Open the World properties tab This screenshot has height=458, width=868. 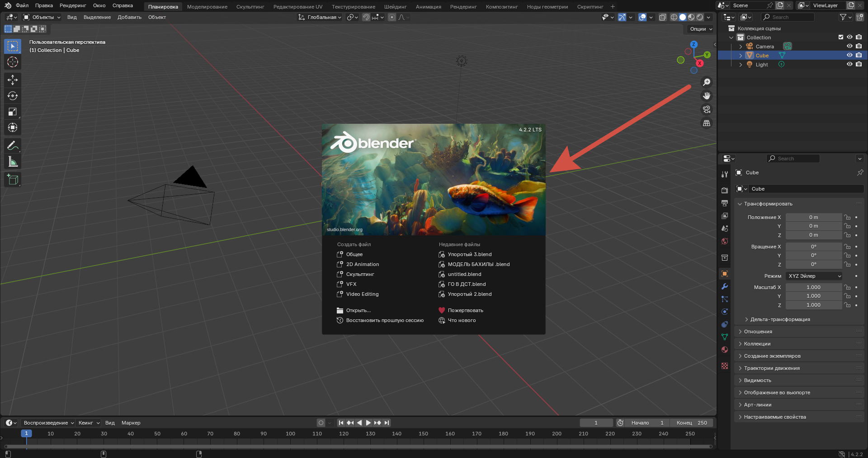coord(725,241)
